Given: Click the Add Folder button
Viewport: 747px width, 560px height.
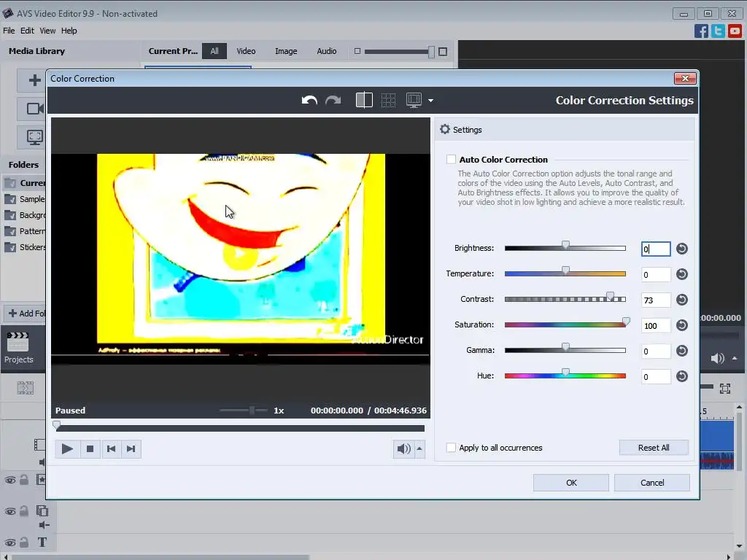Looking at the screenshot, I should (27, 314).
